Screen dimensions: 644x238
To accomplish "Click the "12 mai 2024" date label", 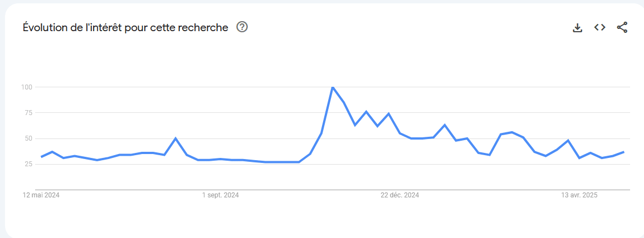I will click(x=41, y=195).
